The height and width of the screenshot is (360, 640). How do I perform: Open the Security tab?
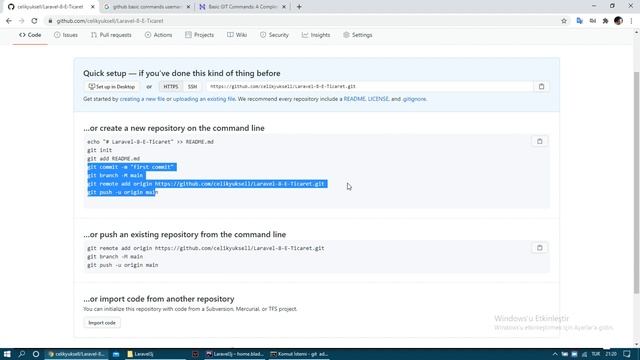(x=274, y=35)
